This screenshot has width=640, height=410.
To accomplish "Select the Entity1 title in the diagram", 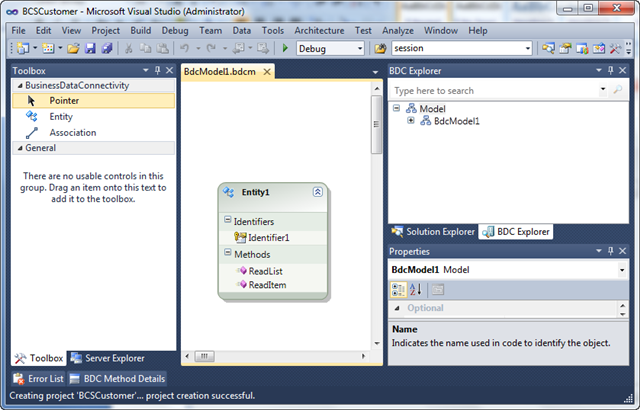I will tap(256, 192).
